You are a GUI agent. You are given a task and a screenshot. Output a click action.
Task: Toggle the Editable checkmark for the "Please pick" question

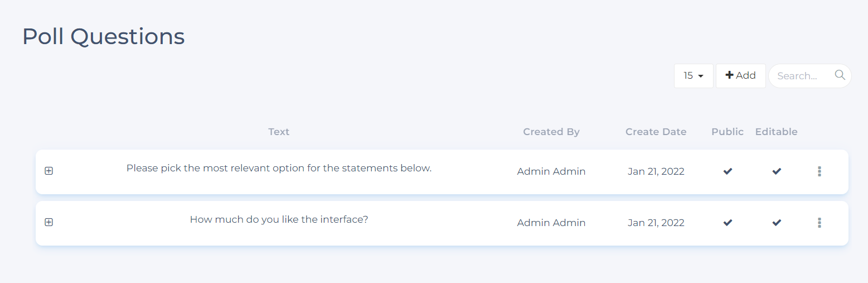(777, 171)
